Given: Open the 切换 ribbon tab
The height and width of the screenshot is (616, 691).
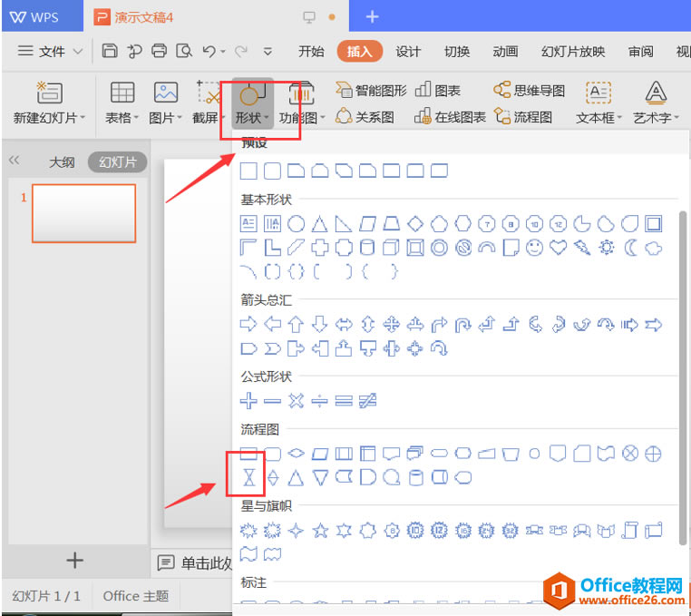Looking at the screenshot, I should (456, 52).
